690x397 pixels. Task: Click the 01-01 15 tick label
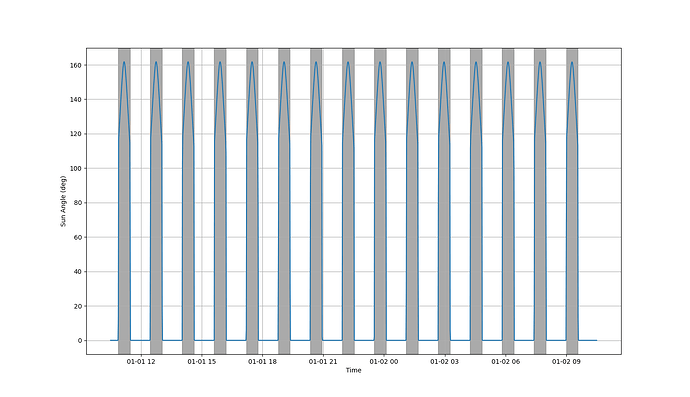(x=202, y=362)
